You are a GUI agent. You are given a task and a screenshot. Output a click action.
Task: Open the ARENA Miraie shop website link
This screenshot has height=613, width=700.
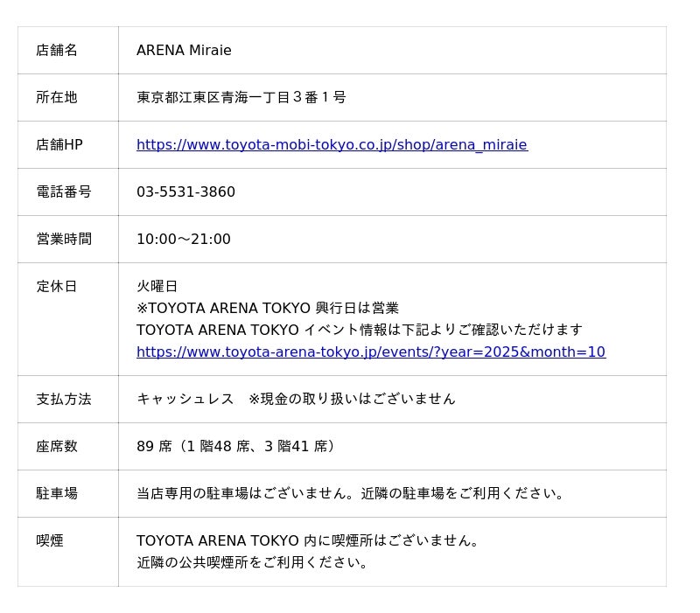pyautogui.click(x=332, y=145)
